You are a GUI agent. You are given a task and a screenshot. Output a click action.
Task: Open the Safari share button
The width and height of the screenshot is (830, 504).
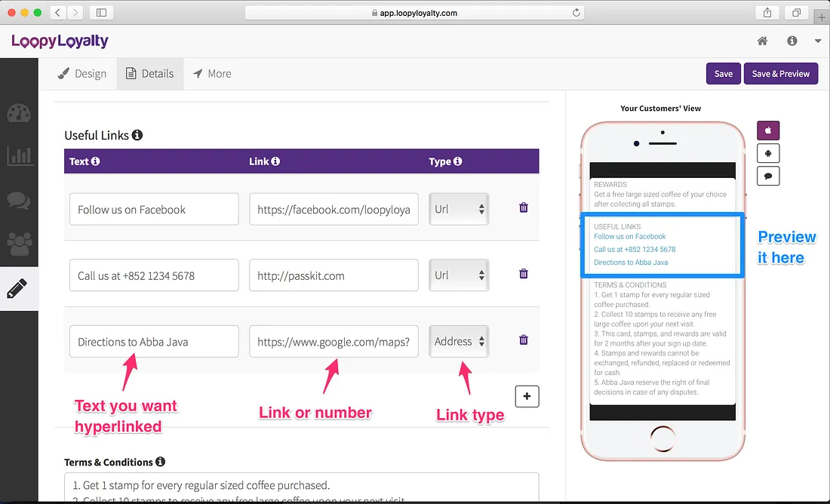[x=767, y=13]
